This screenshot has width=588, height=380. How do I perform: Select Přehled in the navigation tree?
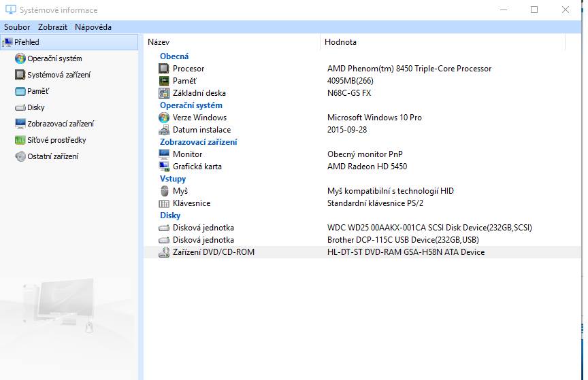(x=27, y=42)
